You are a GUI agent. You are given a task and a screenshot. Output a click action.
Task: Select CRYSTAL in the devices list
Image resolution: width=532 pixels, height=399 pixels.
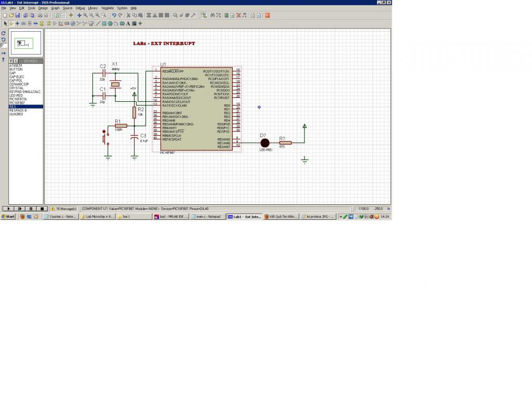pos(16,88)
